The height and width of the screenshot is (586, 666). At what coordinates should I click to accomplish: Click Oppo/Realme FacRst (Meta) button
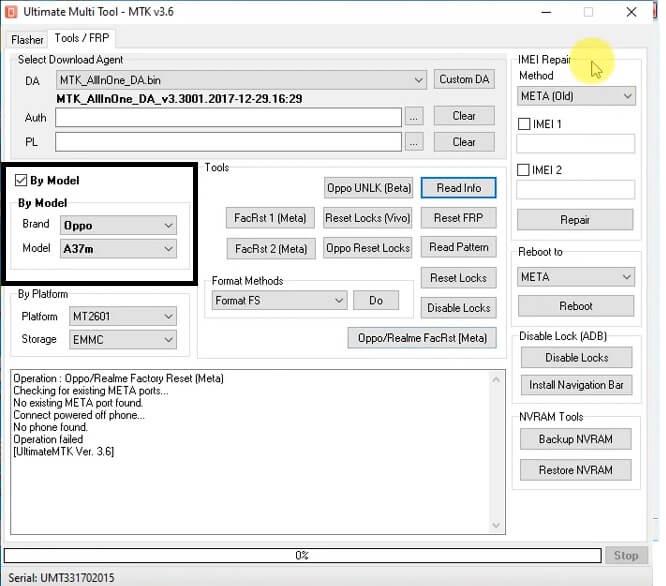(422, 338)
